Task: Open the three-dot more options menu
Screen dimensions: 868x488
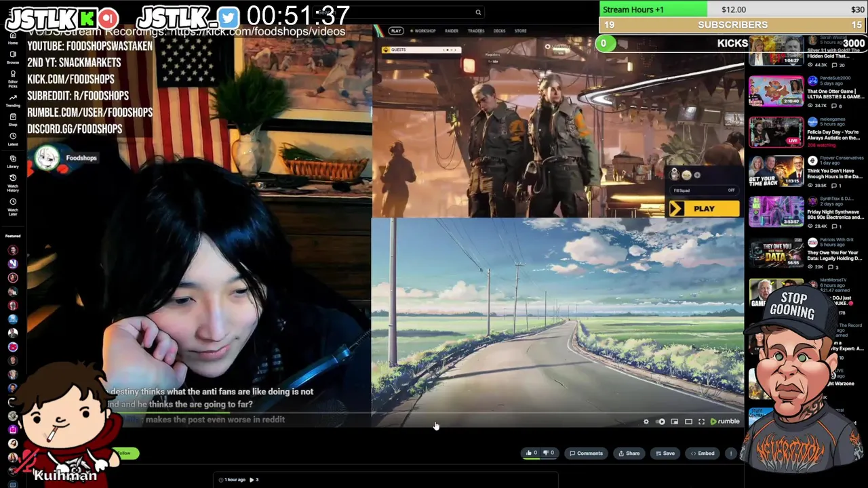Action: (730, 453)
